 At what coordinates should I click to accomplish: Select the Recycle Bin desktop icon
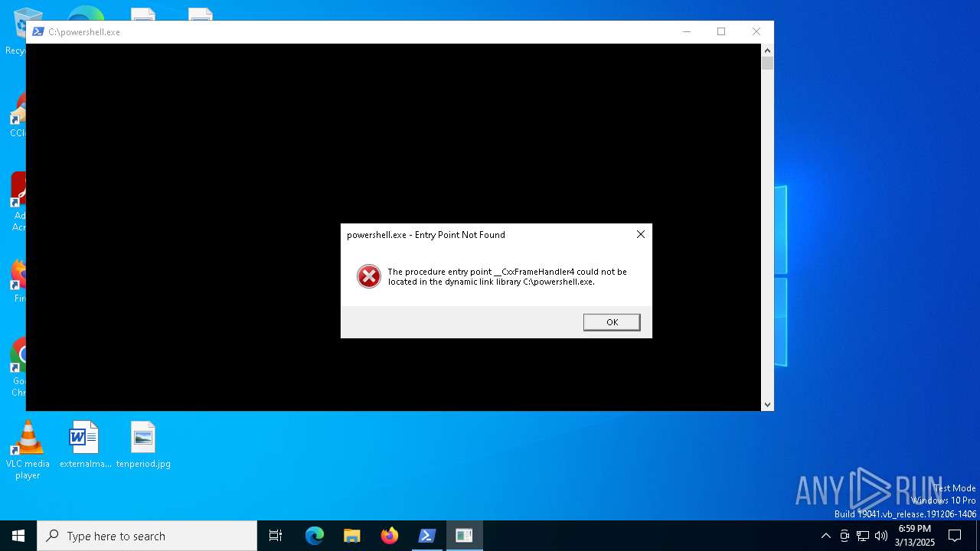click(x=17, y=32)
